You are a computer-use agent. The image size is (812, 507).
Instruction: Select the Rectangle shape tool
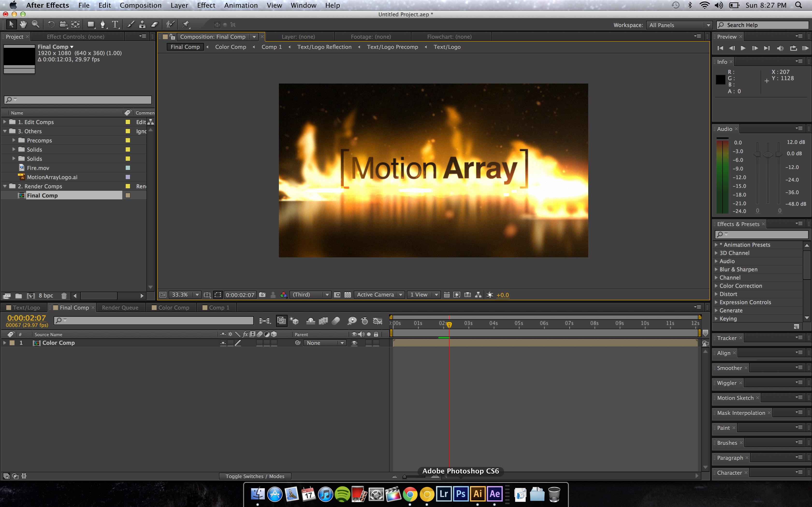coord(91,24)
